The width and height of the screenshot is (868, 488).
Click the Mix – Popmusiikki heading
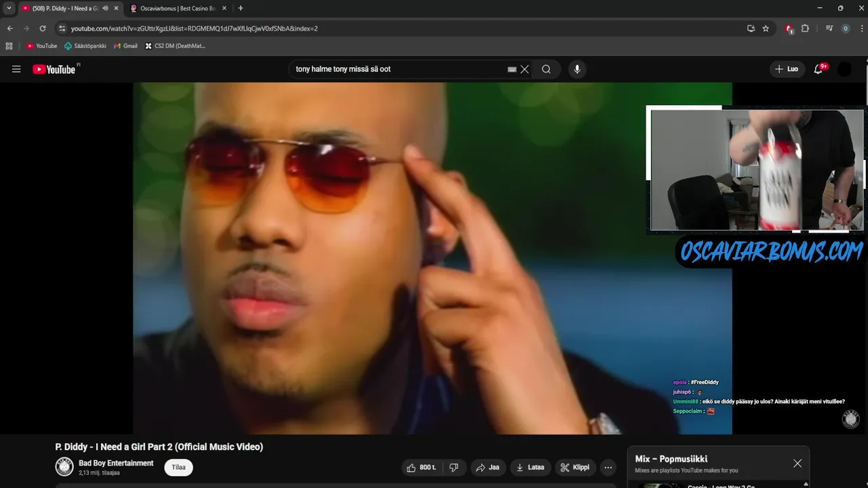[671, 459]
